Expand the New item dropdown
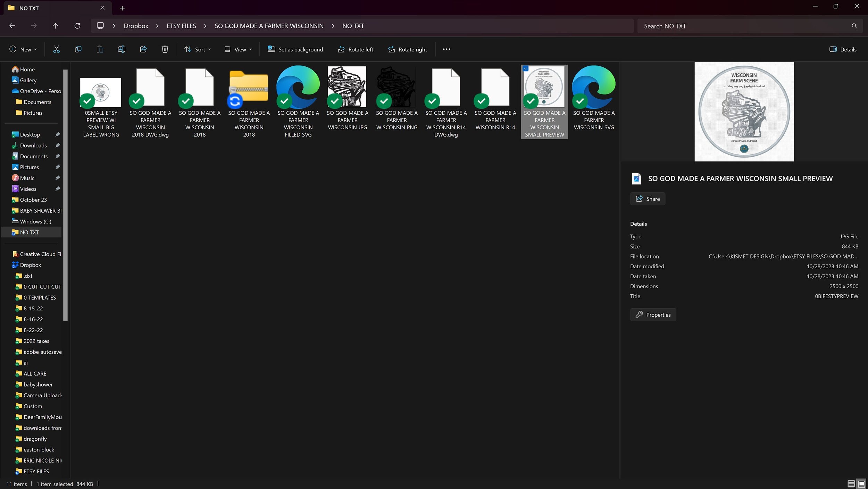The image size is (868, 489). click(23, 49)
